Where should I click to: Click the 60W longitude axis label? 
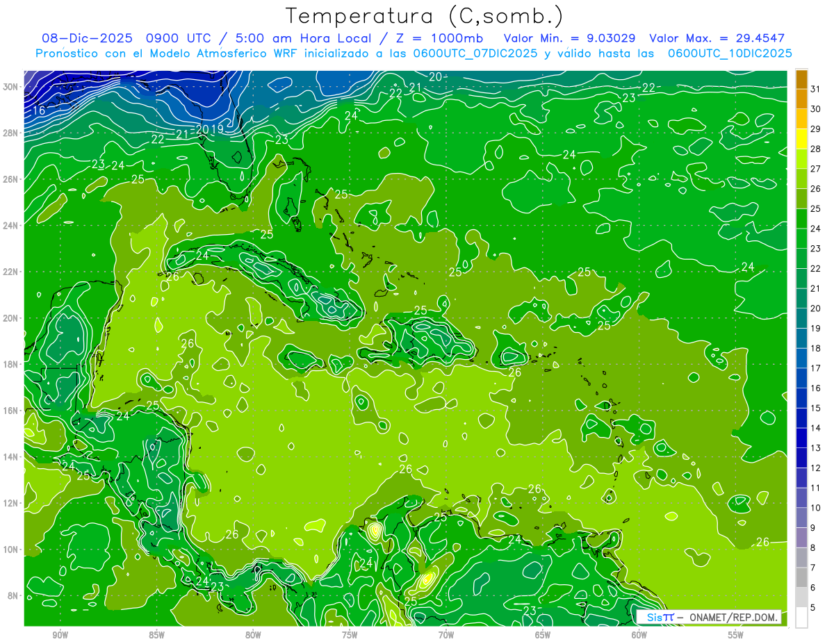[639, 635]
